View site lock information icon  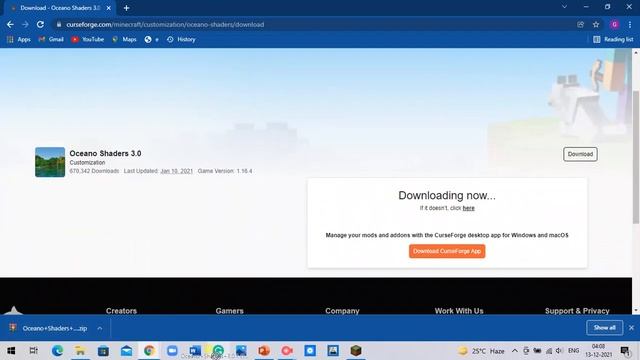coord(59,24)
